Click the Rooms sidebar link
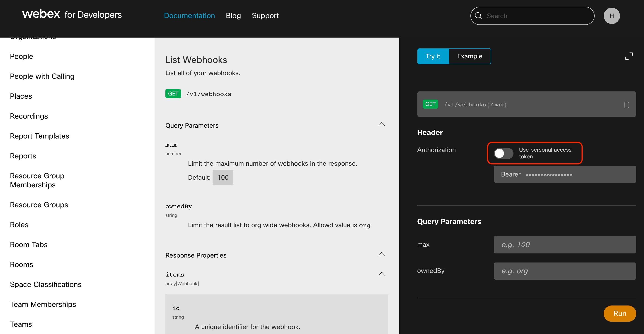The width and height of the screenshot is (644, 334). [21, 265]
